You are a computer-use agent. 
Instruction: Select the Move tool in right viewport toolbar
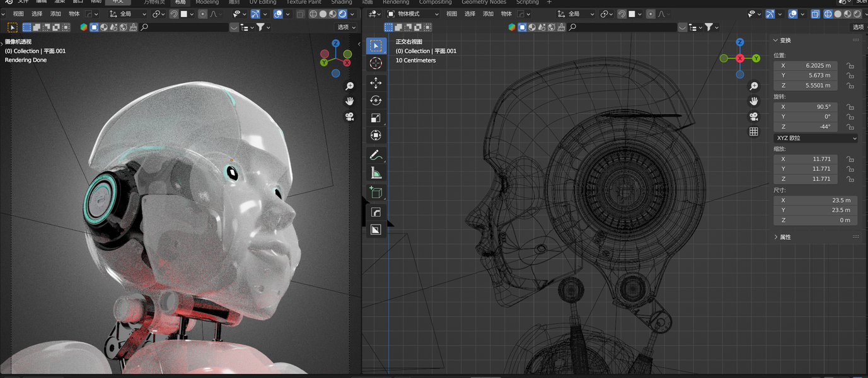click(376, 83)
